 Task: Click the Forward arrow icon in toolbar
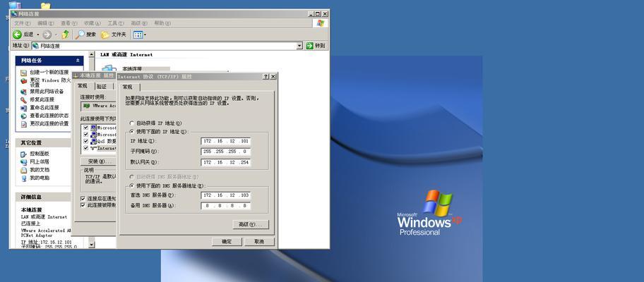tap(47, 35)
